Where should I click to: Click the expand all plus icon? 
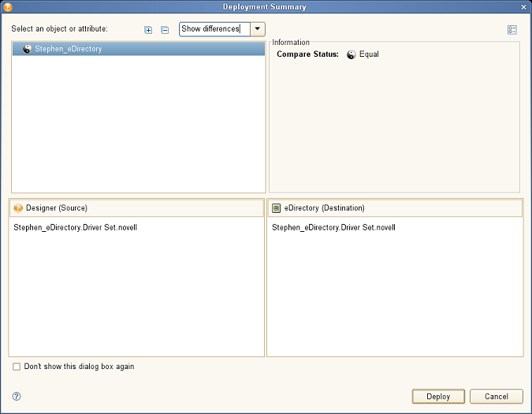coord(148,30)
